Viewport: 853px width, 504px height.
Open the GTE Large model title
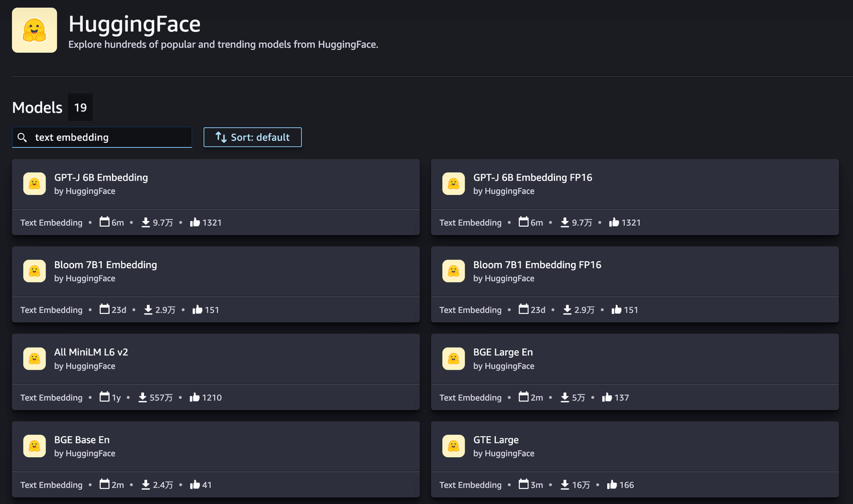coord(496,439)
